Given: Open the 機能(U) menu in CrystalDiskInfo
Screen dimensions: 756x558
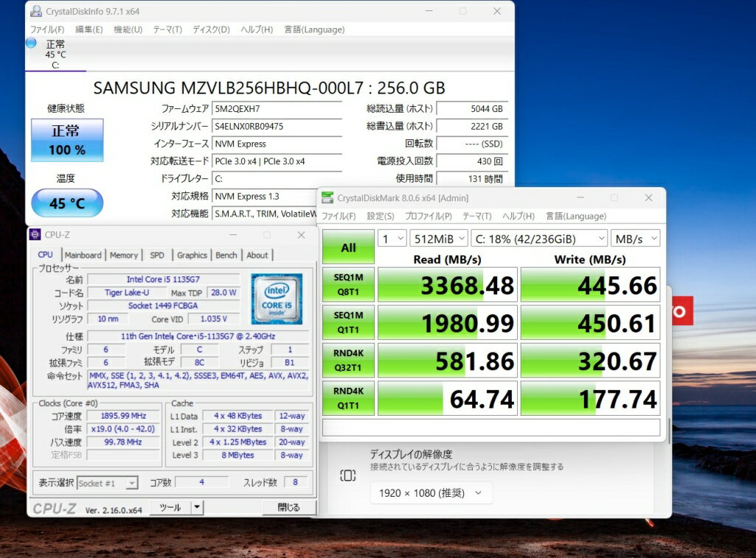Looking at the screenshot, I should (128, 29).
